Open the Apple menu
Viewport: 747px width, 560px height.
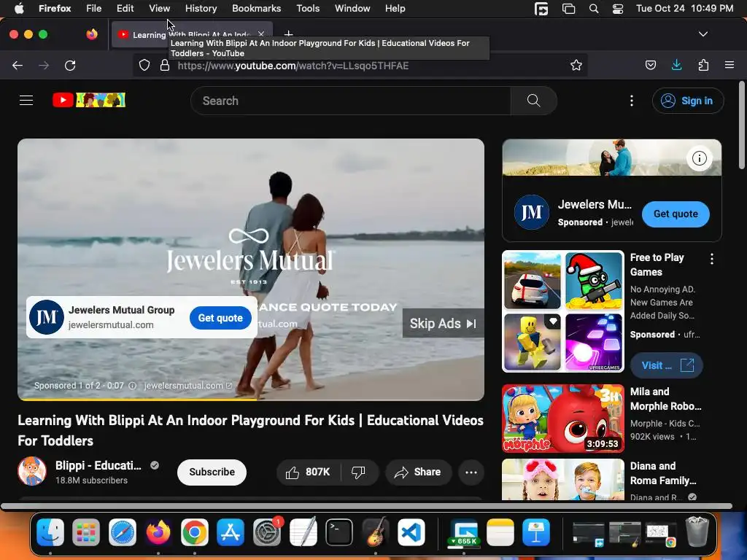19,8
